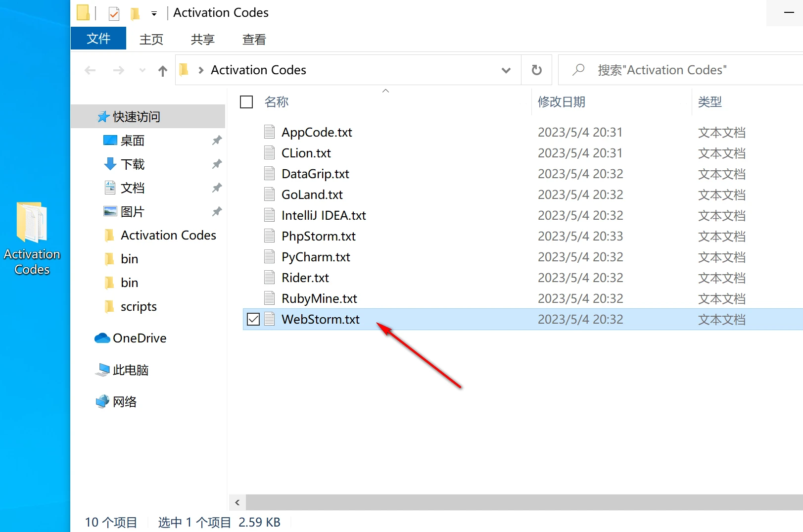The width and height of the screenshot is (803, 532).
Task: Open 网络 in the navigation pane
Action: pos(124,401)
